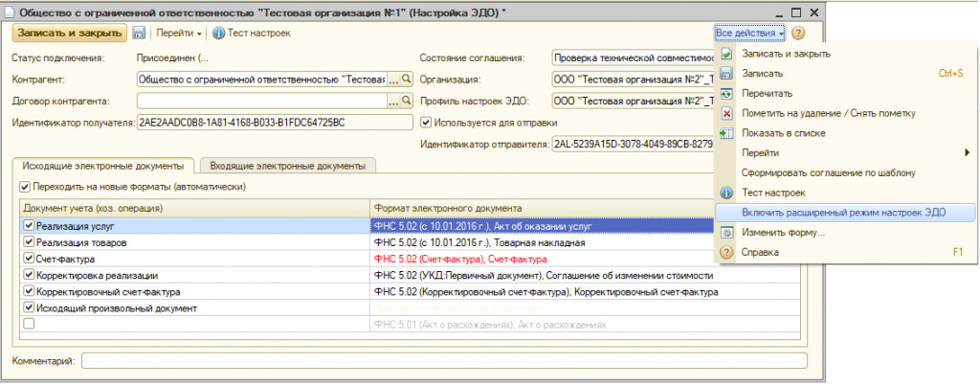Click magnifier icon next to Договор контрагента field
This screenshot has width=980, height=386.
(407, 101)
